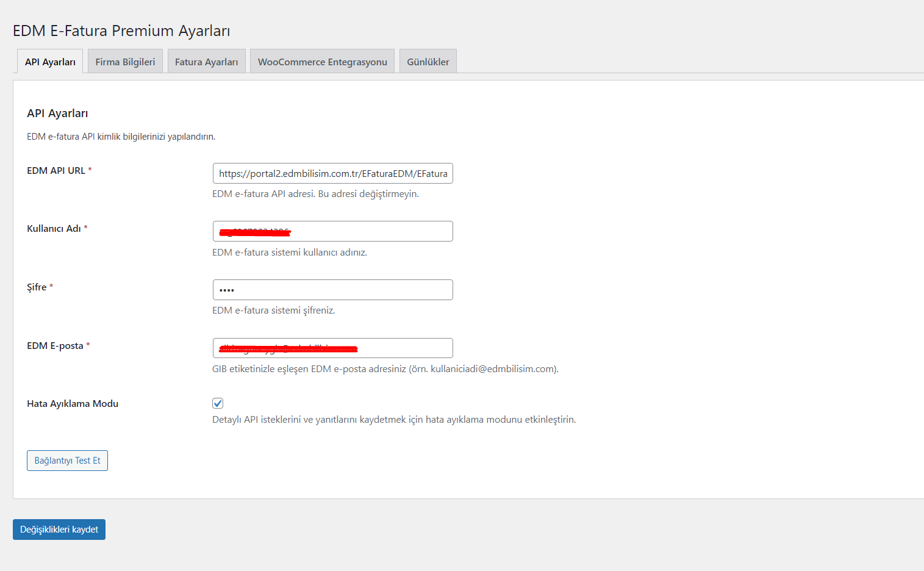Click the API Ayarları section heading
Screen dimensions: 924x571
pos(57,113)
